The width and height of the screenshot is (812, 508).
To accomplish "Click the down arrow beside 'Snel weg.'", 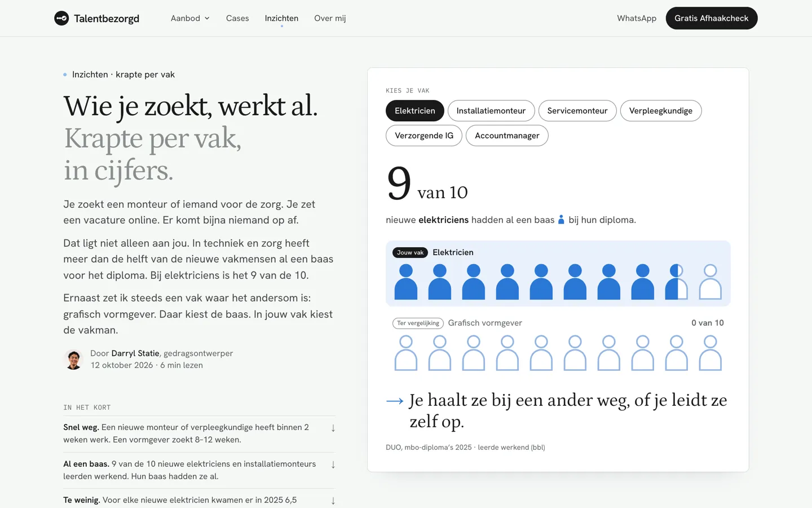I will click(333, 428).
